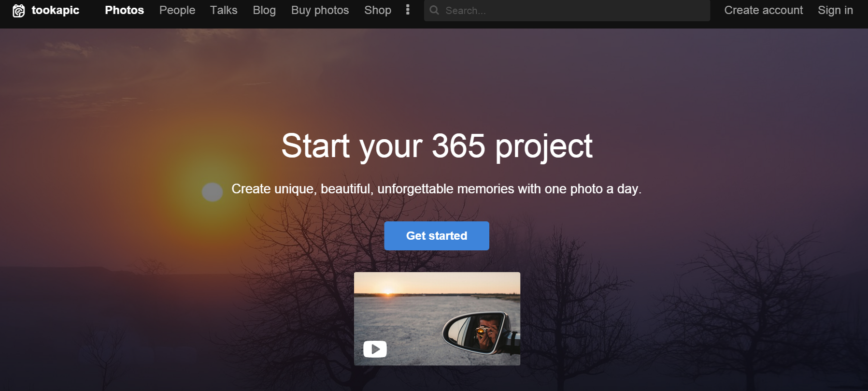Image resolution: width=868 pixels, height=391 pixels.
Task: Select Buy photos in navigation
Action: (320, 10)
